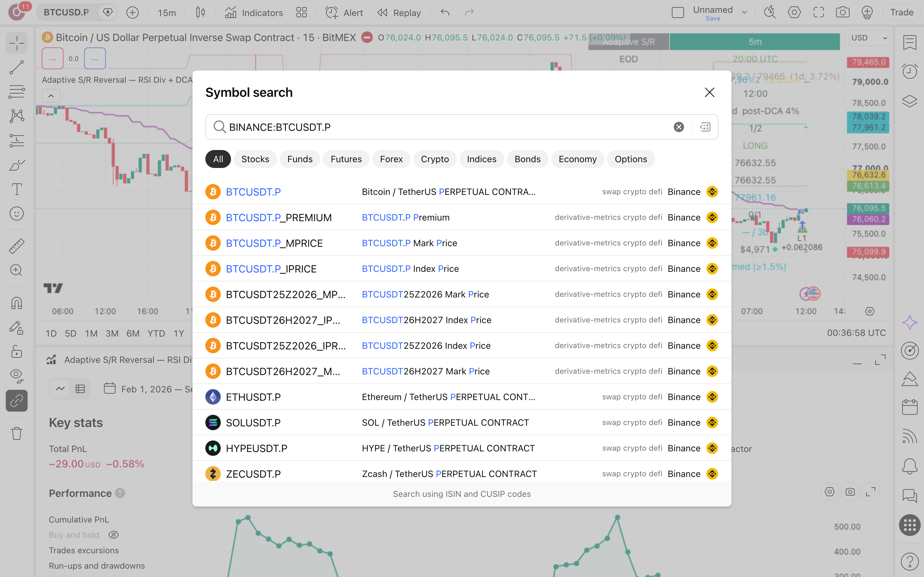Expand the Unnamed layout dropdown arrow
The width and height of the screenshot is (924, 577).
(x=744, y=13)
